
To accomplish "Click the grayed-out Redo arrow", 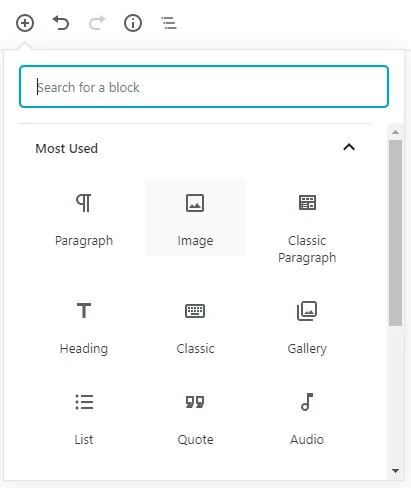I will (x=97, y=23).
